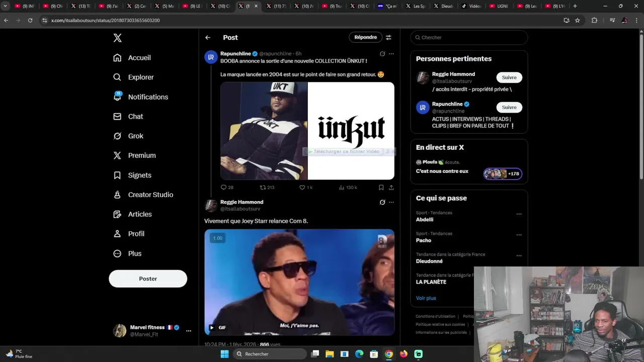
Task: Click the Poster button
Action: click(148, 279)
